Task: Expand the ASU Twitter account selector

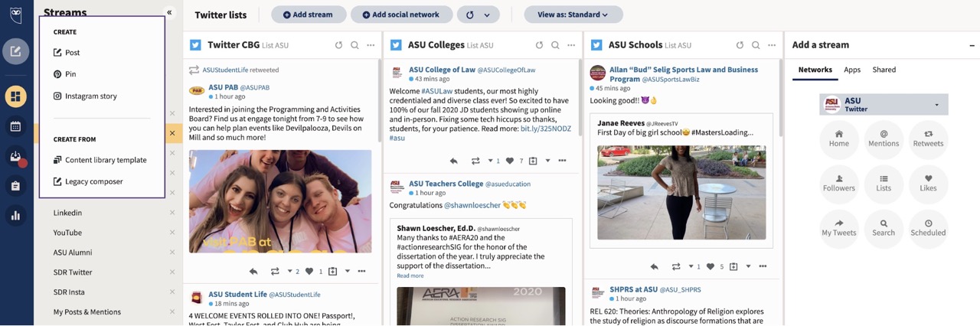Action: click(x=936, y=105)
